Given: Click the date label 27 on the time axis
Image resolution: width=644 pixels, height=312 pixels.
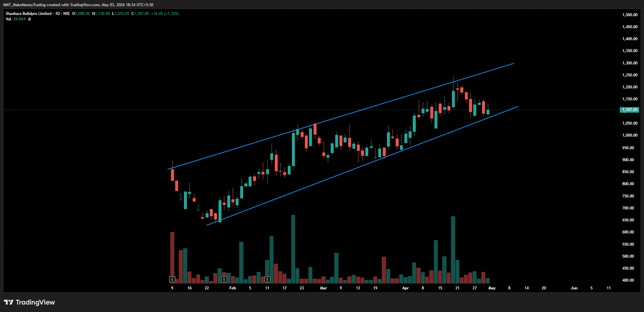Looking at the screenshot, I should coord(474,288).
